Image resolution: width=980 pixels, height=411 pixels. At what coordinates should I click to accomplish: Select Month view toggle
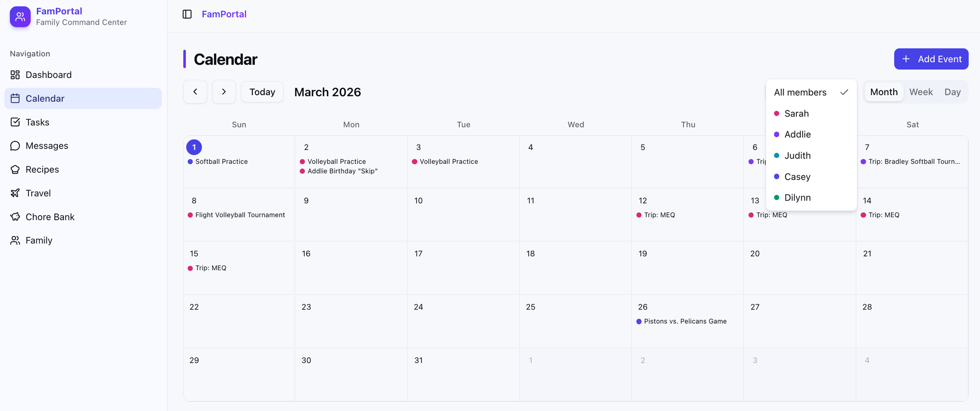click(x=883, y=92)
